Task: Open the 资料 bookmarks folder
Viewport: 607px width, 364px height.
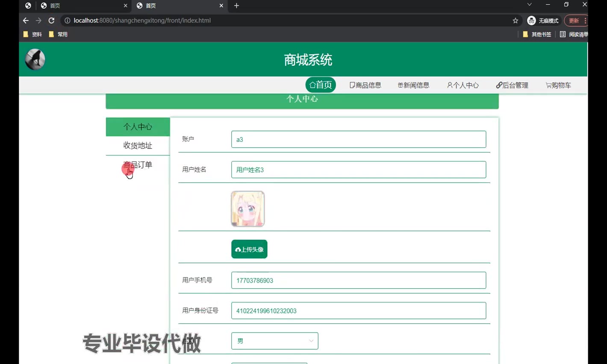Action: pos(33,34)
